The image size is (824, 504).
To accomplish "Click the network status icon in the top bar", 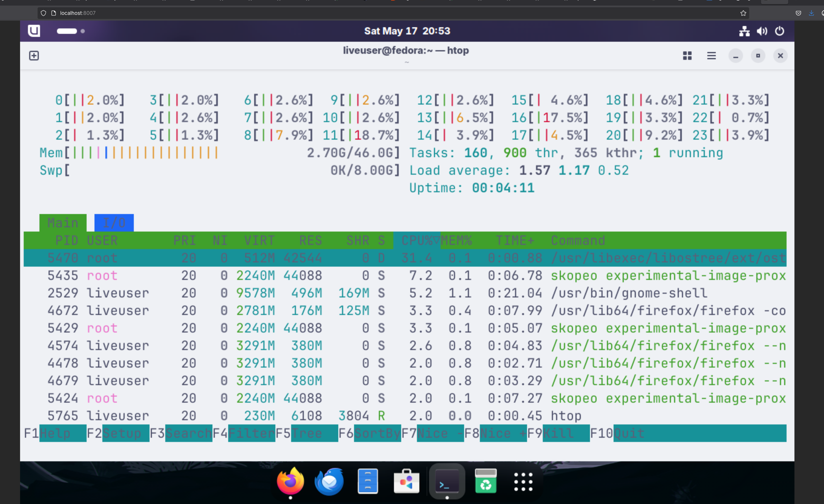I will pos(744,31).
